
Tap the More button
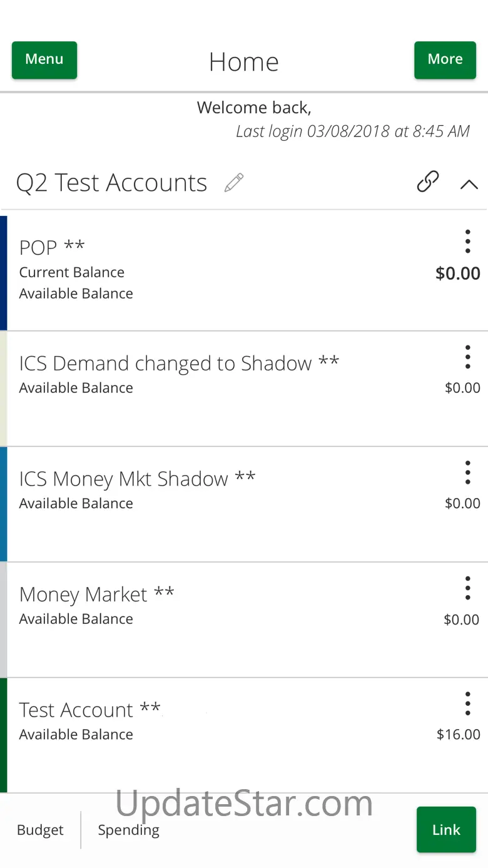pyautogui.click(x=445, y=60)
